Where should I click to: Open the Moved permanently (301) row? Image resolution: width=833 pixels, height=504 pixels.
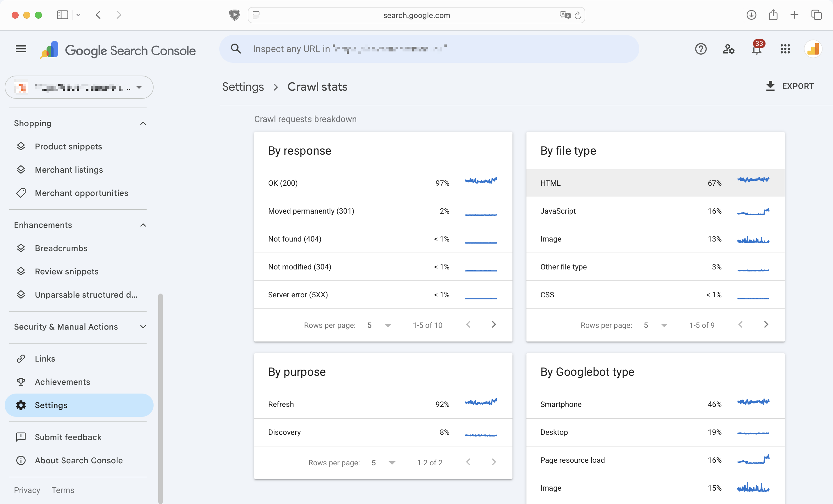(383, 211)
